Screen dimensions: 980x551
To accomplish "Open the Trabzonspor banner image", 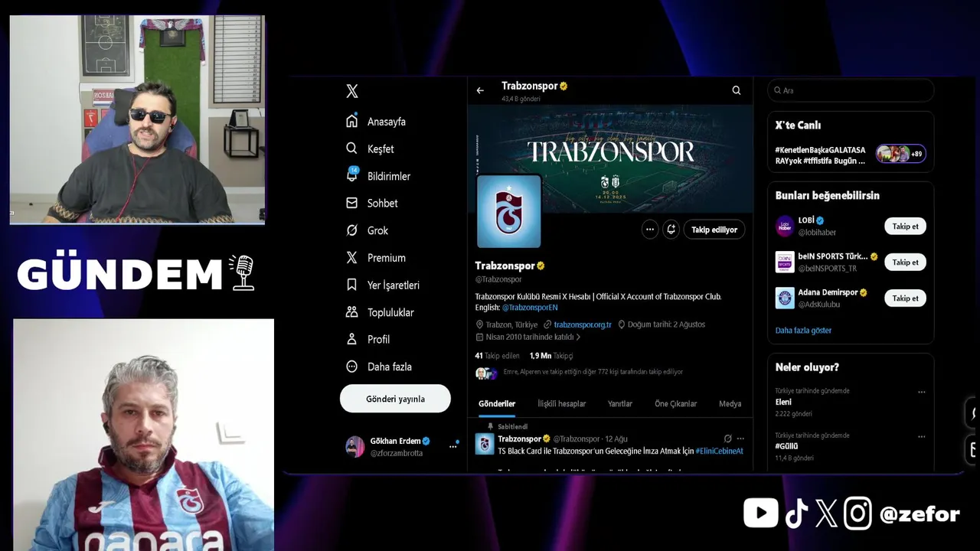I will [x=610, y=158].
